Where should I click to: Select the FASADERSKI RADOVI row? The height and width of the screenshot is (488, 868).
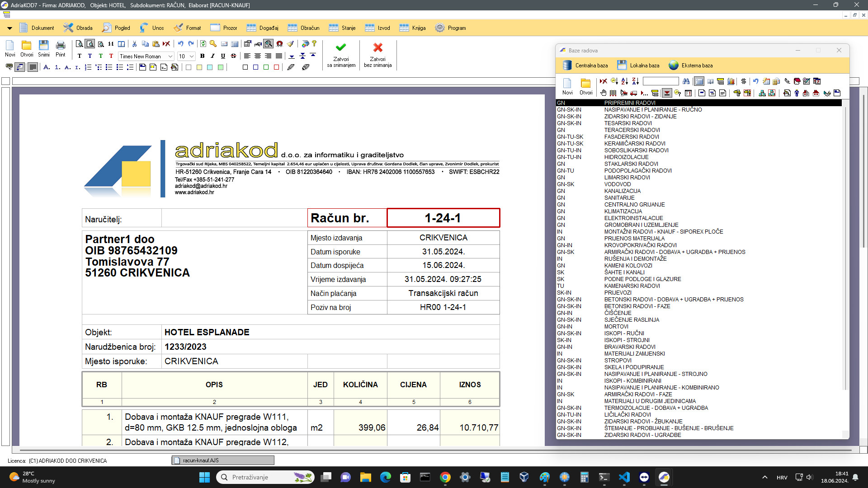(x=699, y=137)
